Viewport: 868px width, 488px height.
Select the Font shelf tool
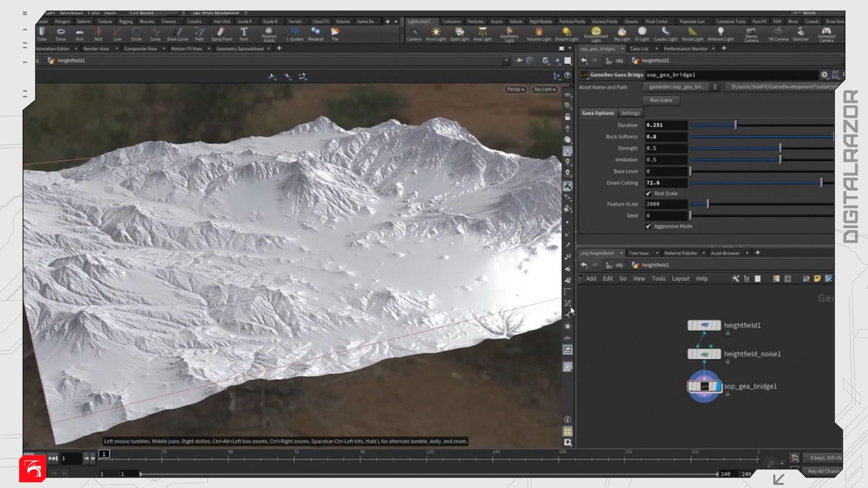click(x=244, y=33)
